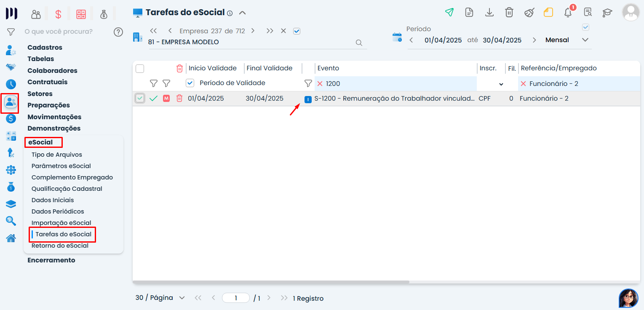Image resolution: width=644 pixels, height=310 pixels.
Task: Click the green paper-plane send icon
Action: coord(449,12)
